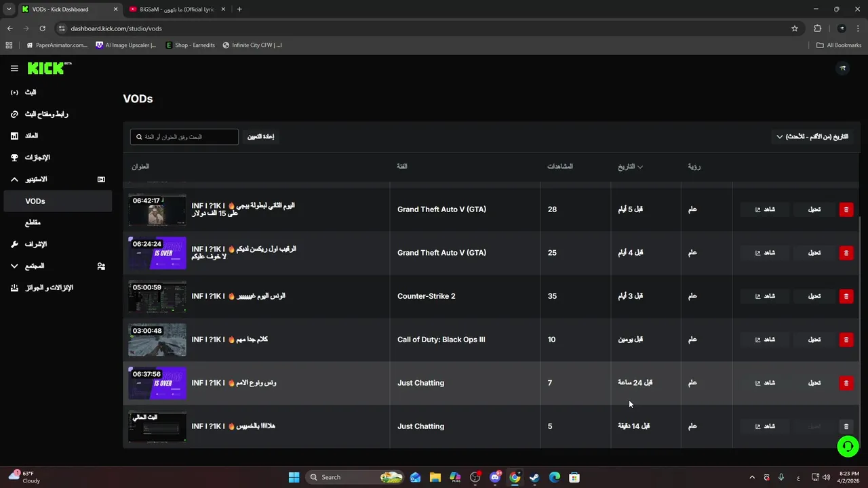Click شاهد for the Counter-Strike 2 VOD

(765, 296)
